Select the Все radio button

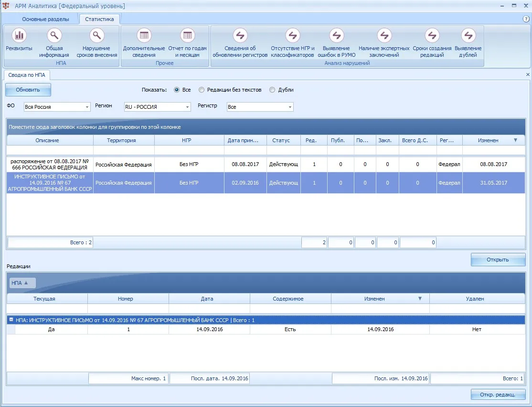pyautogui.click(x=176, y=90)
